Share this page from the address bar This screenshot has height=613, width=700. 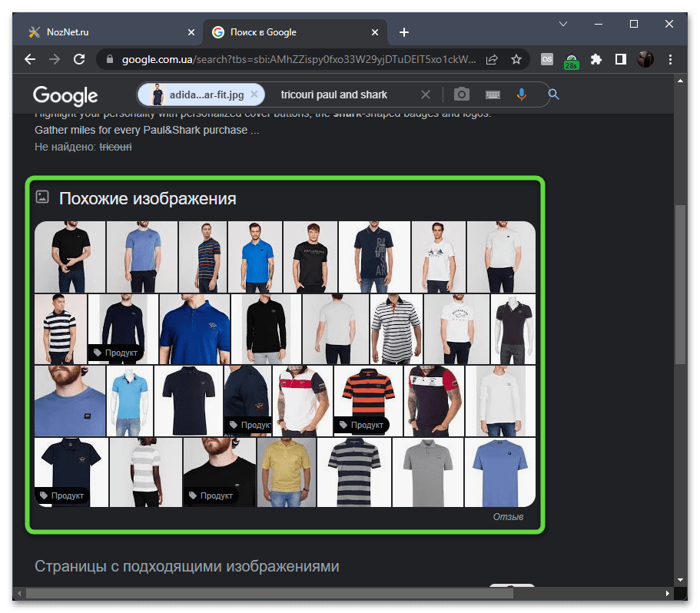(x=492, y=59)
